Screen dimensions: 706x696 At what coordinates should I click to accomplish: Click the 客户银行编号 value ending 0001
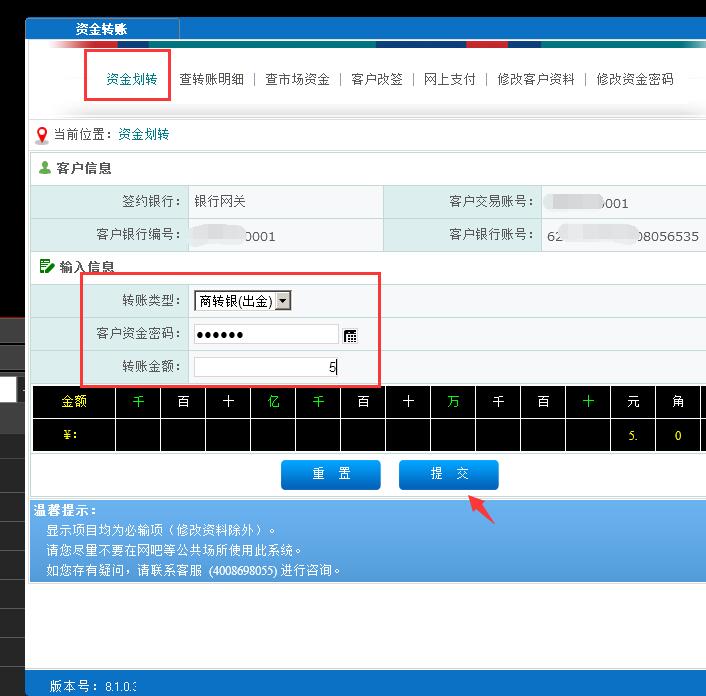click(x=234, y=236)
